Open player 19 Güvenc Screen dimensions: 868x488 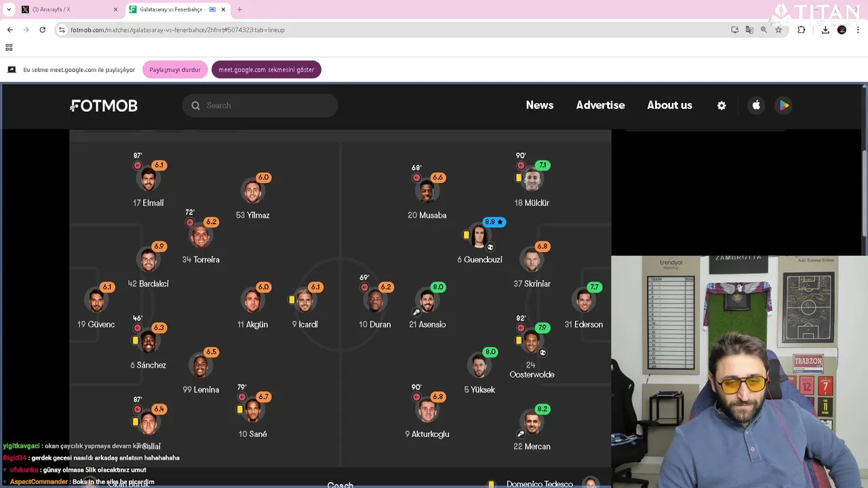click(x=96, y=301)
